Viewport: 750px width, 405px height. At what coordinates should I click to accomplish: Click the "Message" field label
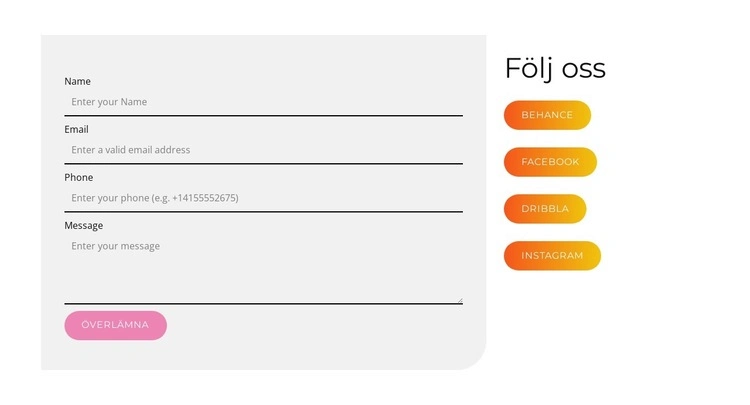point(83,225)
